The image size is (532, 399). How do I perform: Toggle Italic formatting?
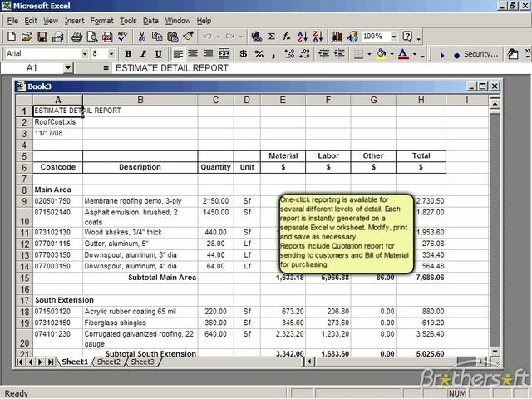click(143, 53)
